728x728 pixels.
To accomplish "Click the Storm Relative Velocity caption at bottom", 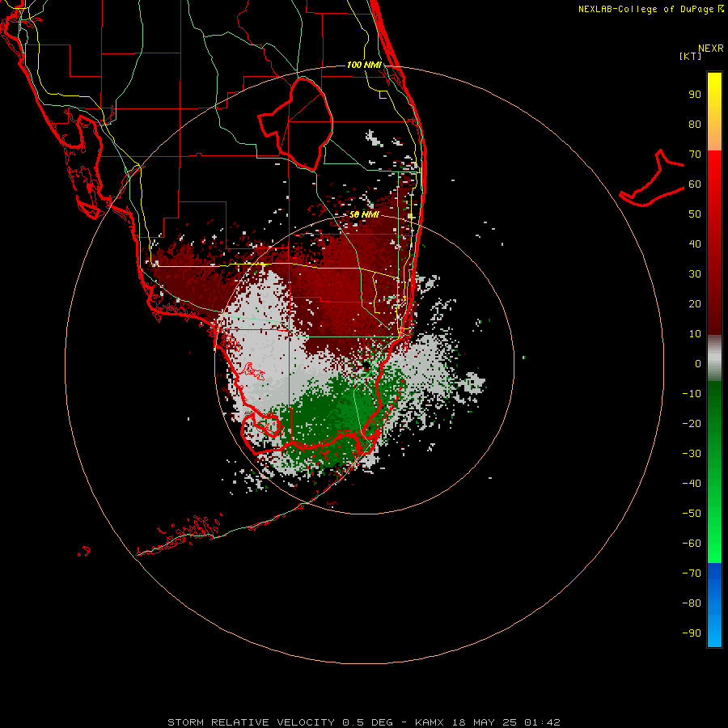I will tap(363, 722).
